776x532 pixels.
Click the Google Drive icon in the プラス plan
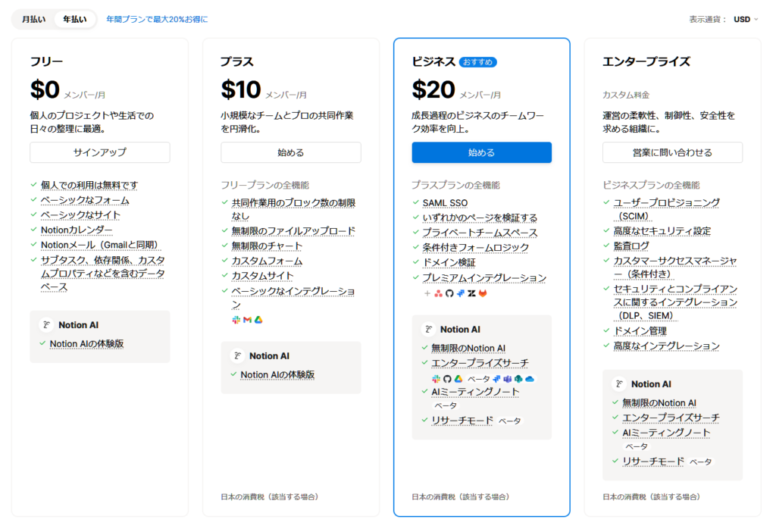click(258, 321)
